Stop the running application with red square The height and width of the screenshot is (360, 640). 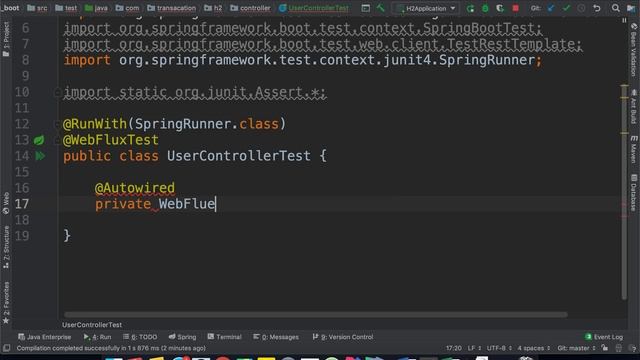point(516,8)
